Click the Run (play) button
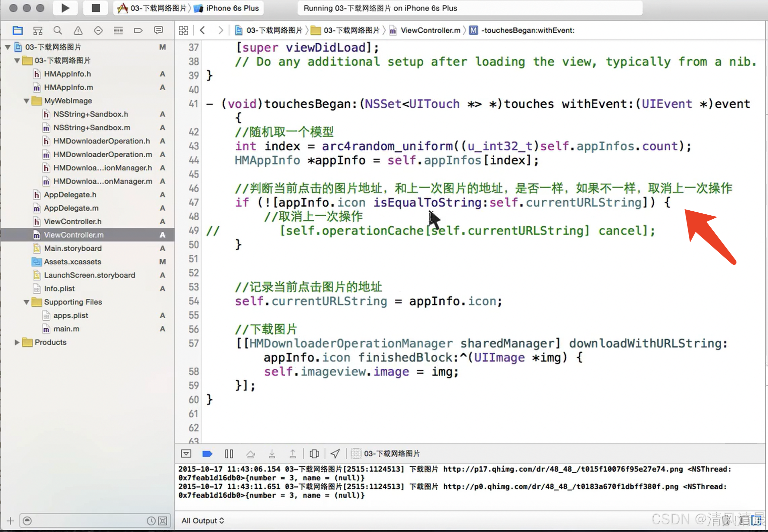The height and width of the screenshot is (532, 768). 65,8
